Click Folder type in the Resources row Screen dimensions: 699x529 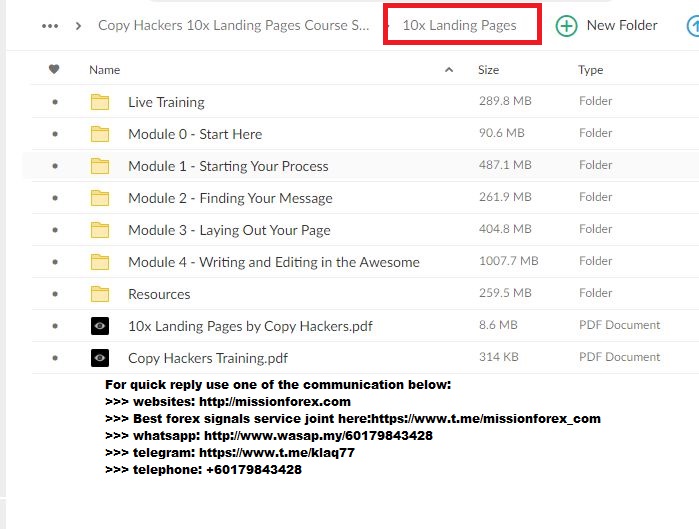[x=595, y=293]
